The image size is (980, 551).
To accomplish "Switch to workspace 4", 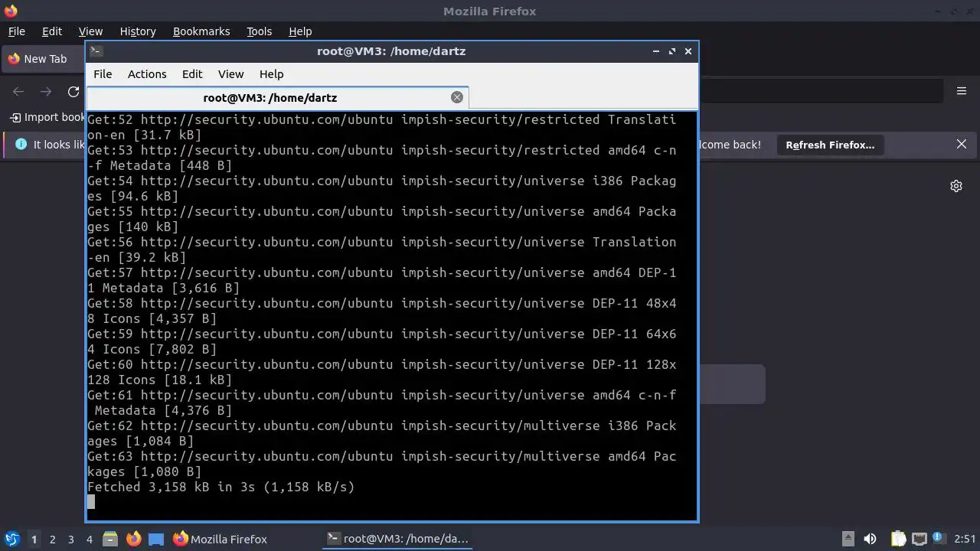I will (x=89, y=539).
